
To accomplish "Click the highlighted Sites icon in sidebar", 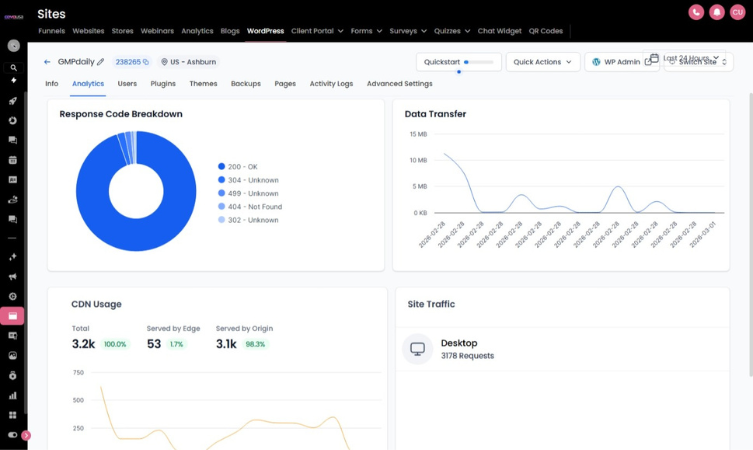I will pos(13,316).
